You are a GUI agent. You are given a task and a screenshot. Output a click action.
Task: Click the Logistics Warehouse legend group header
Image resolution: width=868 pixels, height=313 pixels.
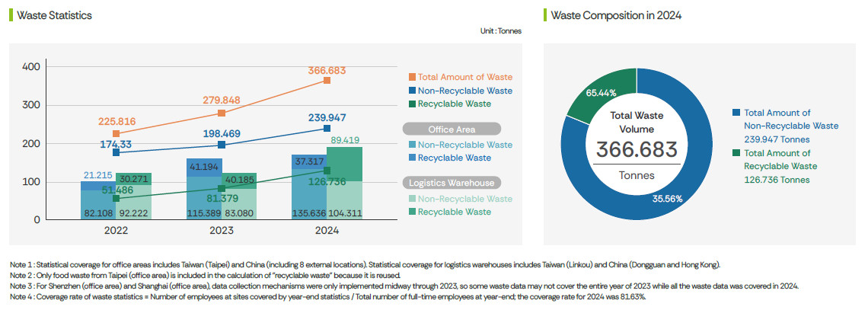[451, 183]
